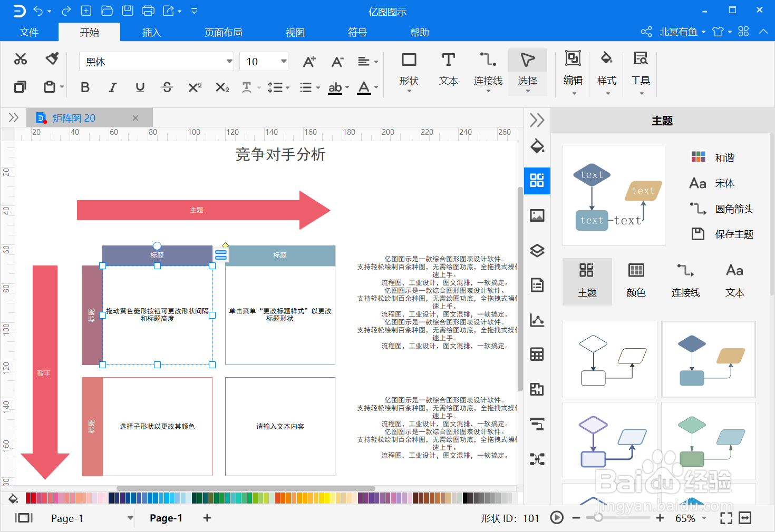Toggle italic formatting

pos(112,87)
